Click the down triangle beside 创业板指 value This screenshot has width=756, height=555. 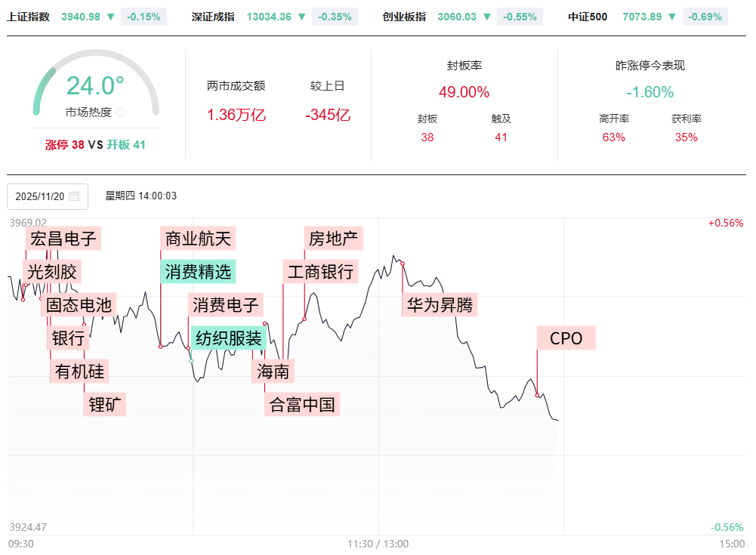488,17
